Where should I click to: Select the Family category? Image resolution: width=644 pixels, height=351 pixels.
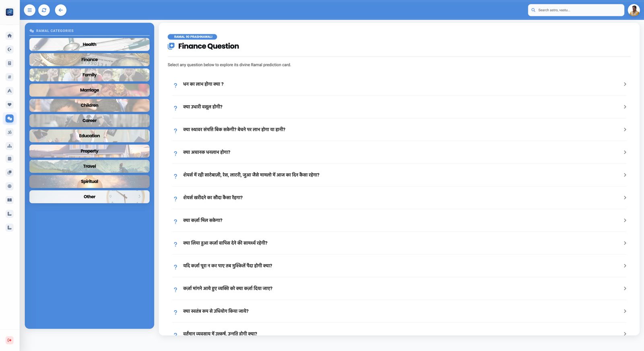89,75
